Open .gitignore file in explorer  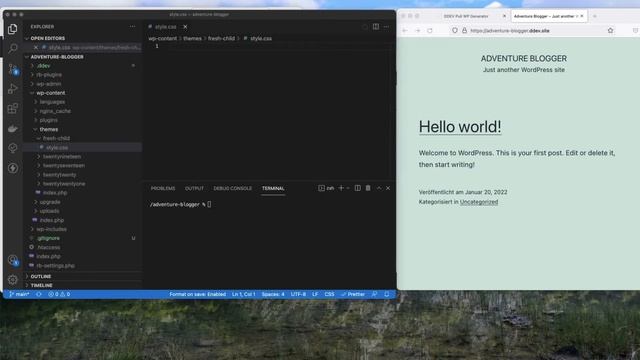[48, 238]
